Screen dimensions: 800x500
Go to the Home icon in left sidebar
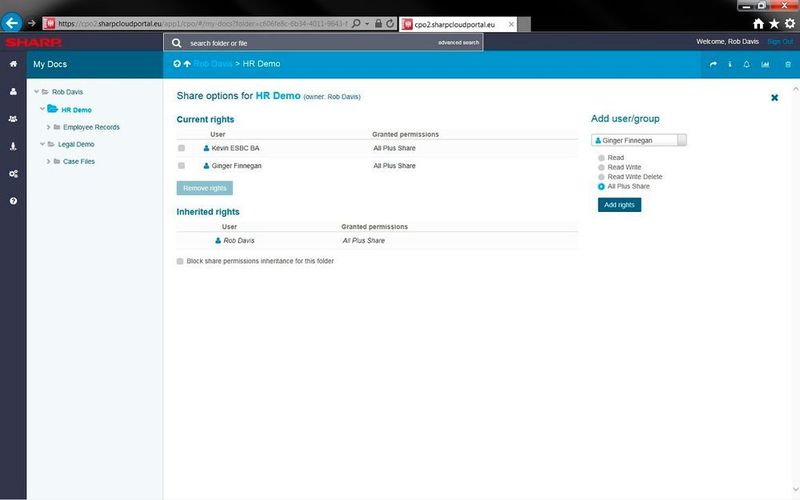[13, 64]
